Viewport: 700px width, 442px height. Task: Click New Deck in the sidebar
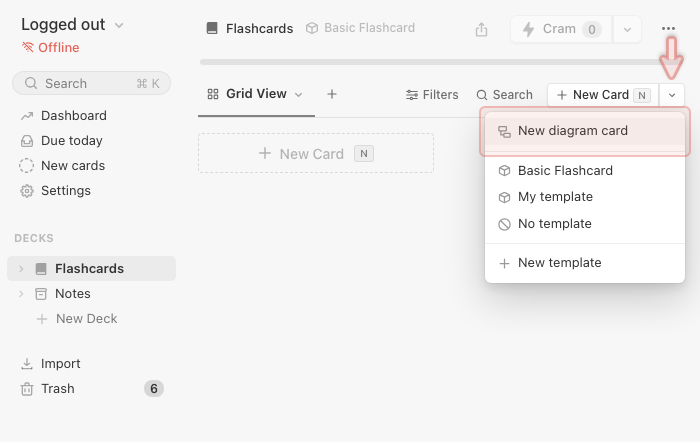[x=86, y=319]
